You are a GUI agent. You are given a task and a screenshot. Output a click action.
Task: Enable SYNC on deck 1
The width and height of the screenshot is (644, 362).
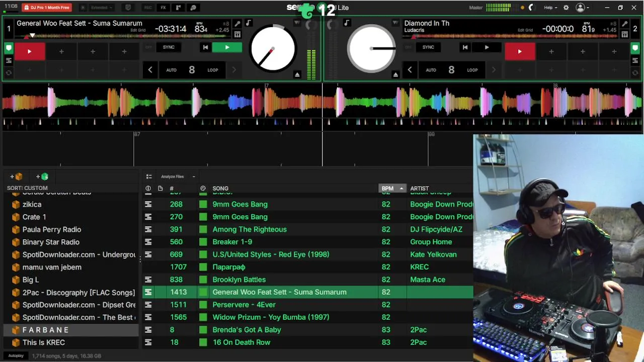pos(169,47)
